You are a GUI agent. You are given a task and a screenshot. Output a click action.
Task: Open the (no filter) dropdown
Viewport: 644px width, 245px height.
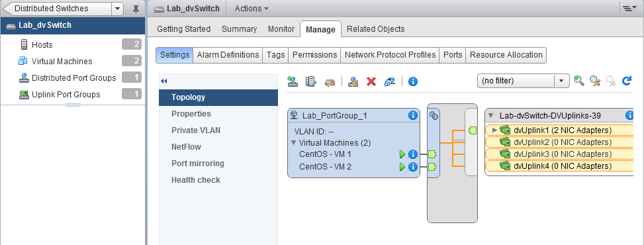coord(561,81)
